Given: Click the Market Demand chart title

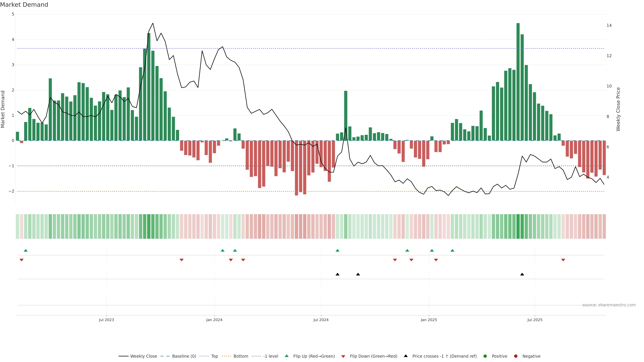Looking at the screenshot, I should [x=24, y=5].
